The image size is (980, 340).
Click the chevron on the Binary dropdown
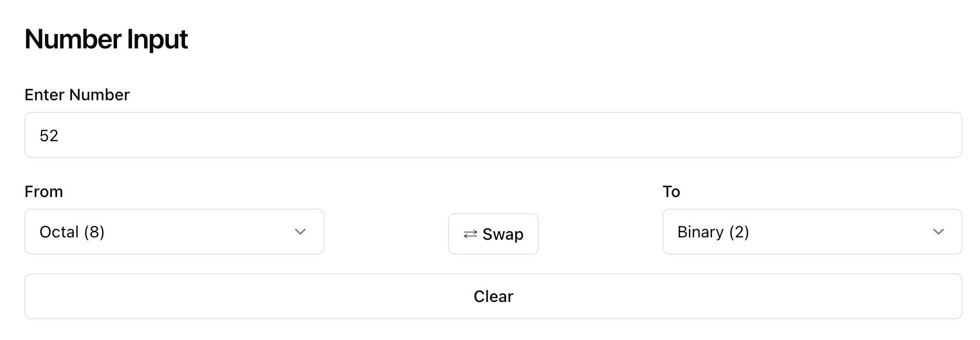tap(938, 232)
